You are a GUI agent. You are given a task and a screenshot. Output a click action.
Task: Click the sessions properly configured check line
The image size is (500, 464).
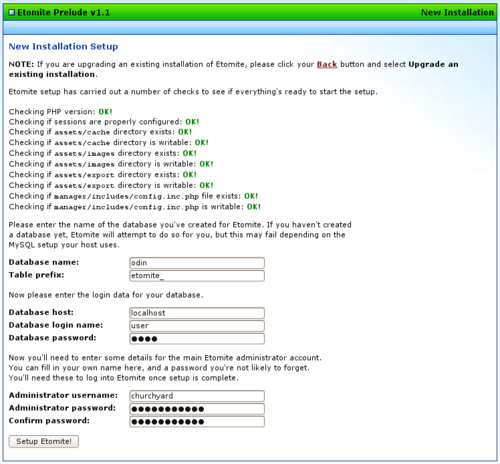pos(104,122)
